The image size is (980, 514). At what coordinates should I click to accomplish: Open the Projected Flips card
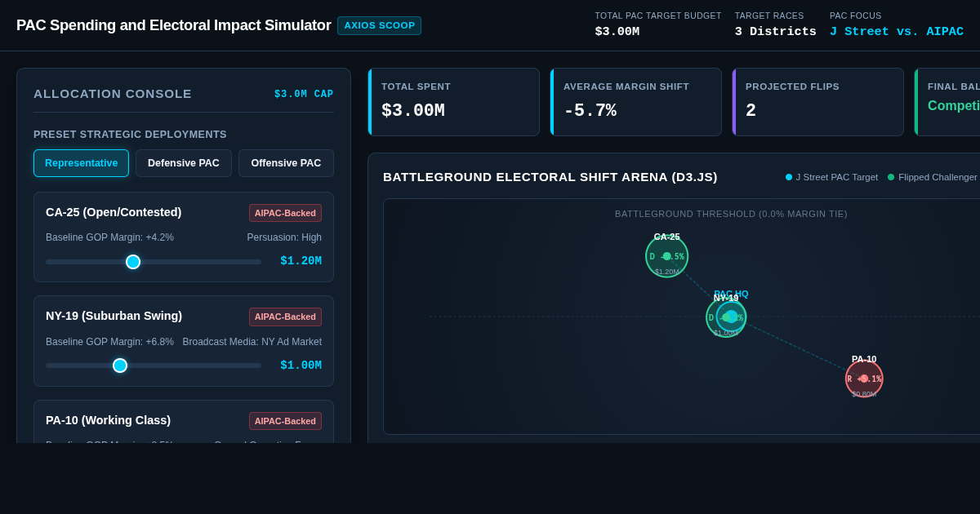pos(818,102)
